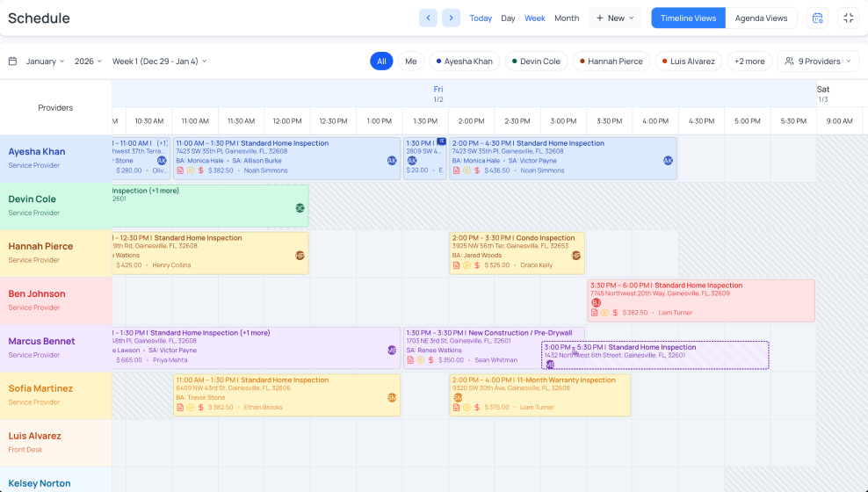Switch to Agenda Views tab
The width and height of the screenshot is (868, 492).
(x=761, y=18)
